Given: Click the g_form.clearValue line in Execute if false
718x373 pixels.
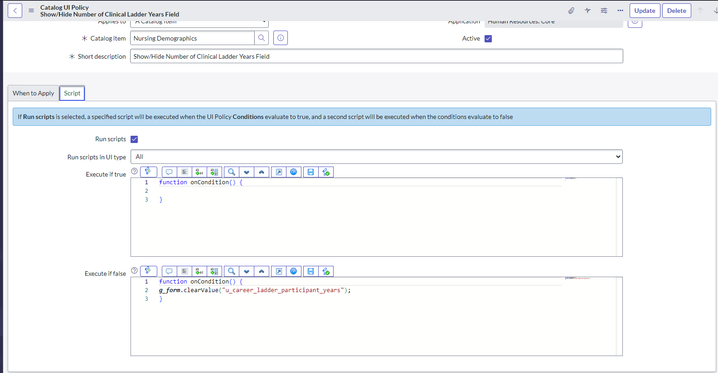Looking at the screenshot, I should pos(255,290).
